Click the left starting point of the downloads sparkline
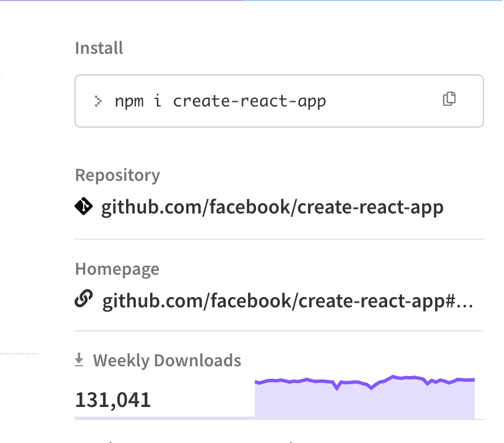This screenshot has height=443, width=504. (x=256, y=382)
